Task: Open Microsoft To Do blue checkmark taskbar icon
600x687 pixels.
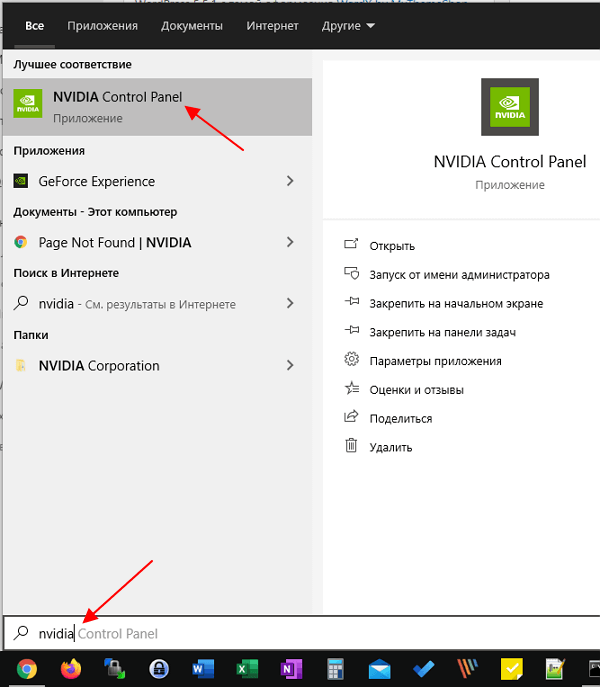Action: tap(423, 669)
